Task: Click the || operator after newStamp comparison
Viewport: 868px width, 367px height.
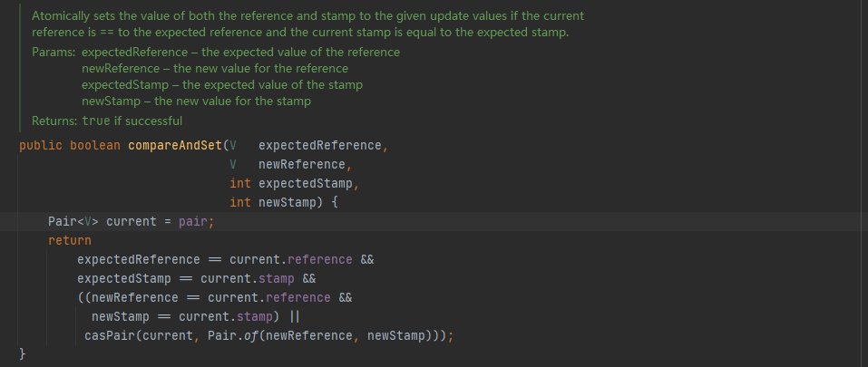Action: point(295,316)
